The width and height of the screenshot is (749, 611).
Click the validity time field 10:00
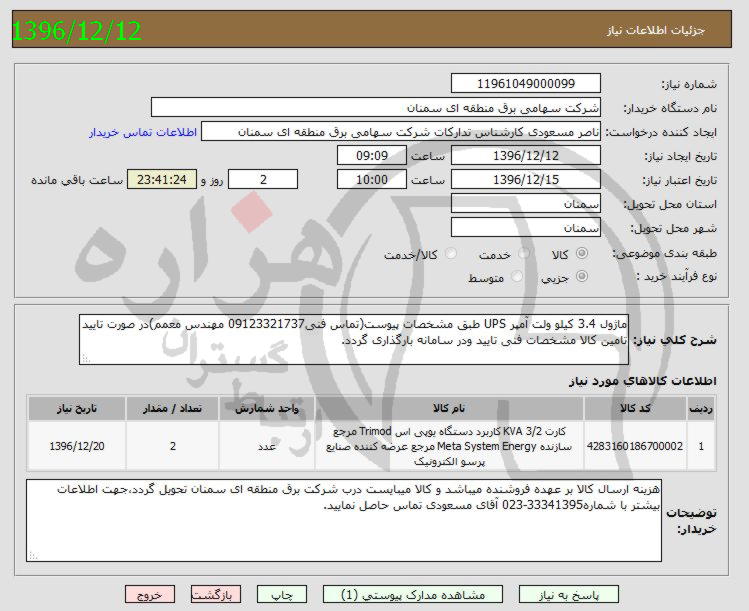pos(372,180)
